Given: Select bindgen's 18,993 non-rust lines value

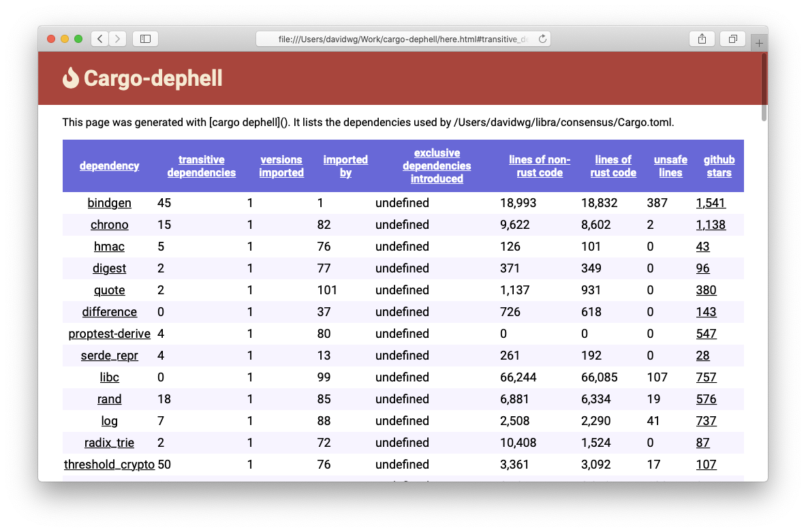Looking at the screenshot, I should (x=518, y=203).
